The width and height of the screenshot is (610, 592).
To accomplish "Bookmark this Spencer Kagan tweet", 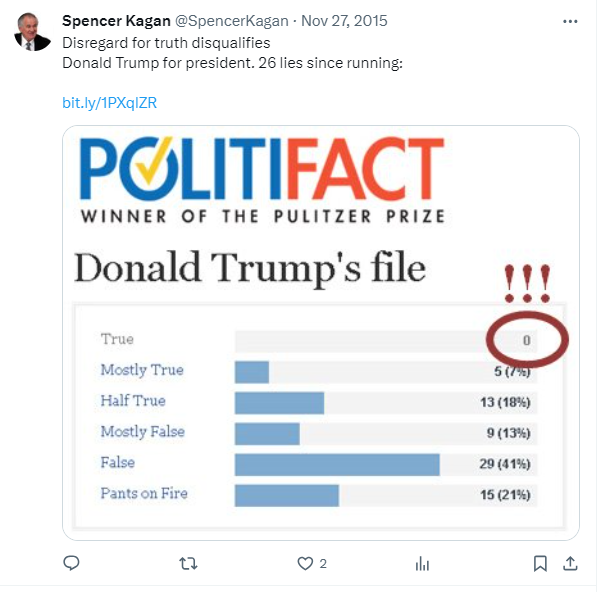I will 540,563.
